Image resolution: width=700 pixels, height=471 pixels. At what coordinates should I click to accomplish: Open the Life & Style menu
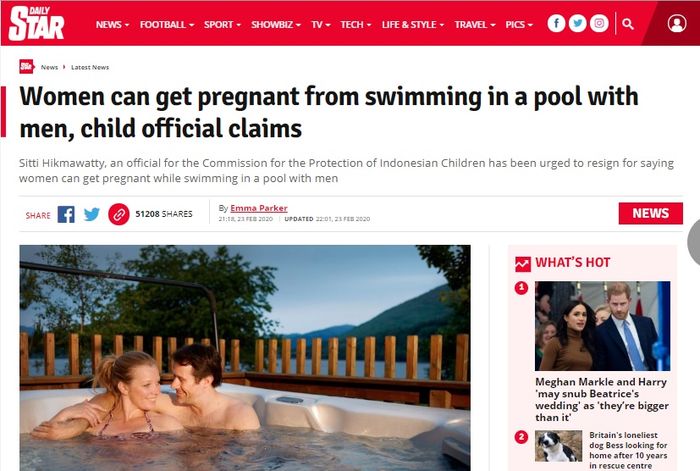click(x=412, y=25)
